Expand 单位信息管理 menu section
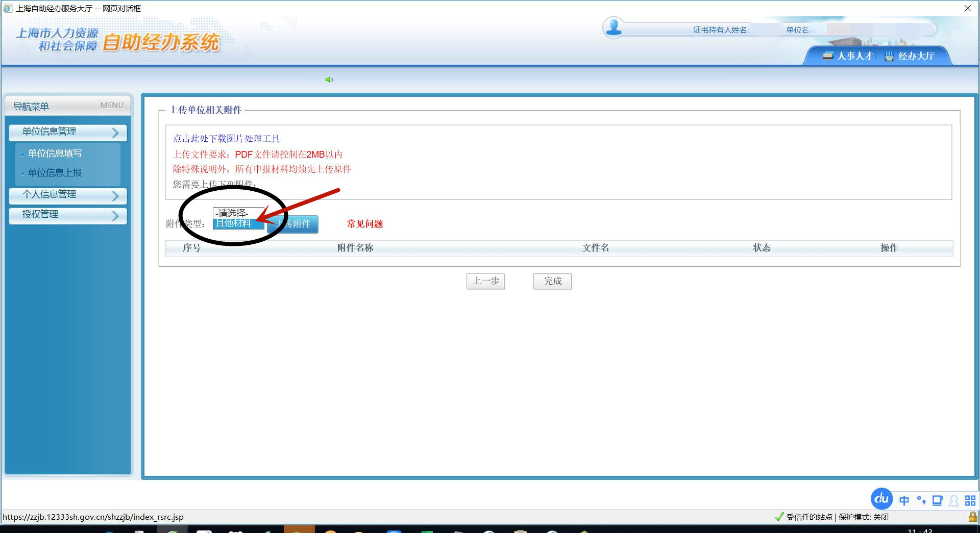 tap(67, 132)
